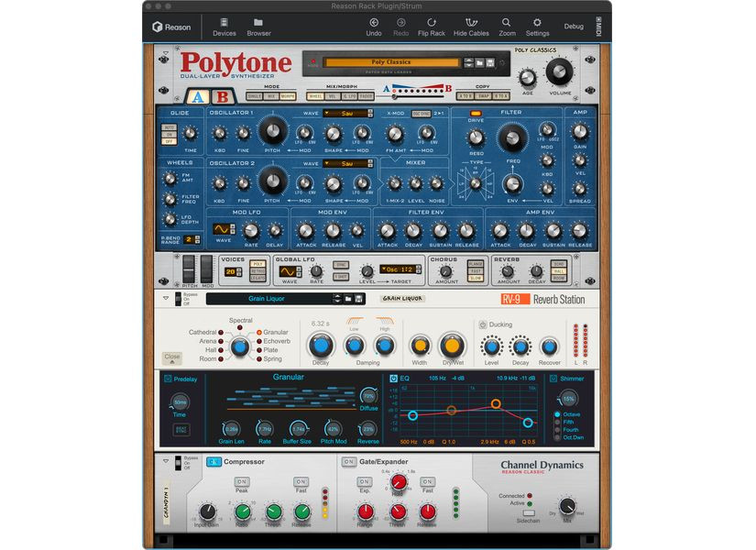Click the Filter Type selector knob
Screen dimensions: 756x550
476,184
